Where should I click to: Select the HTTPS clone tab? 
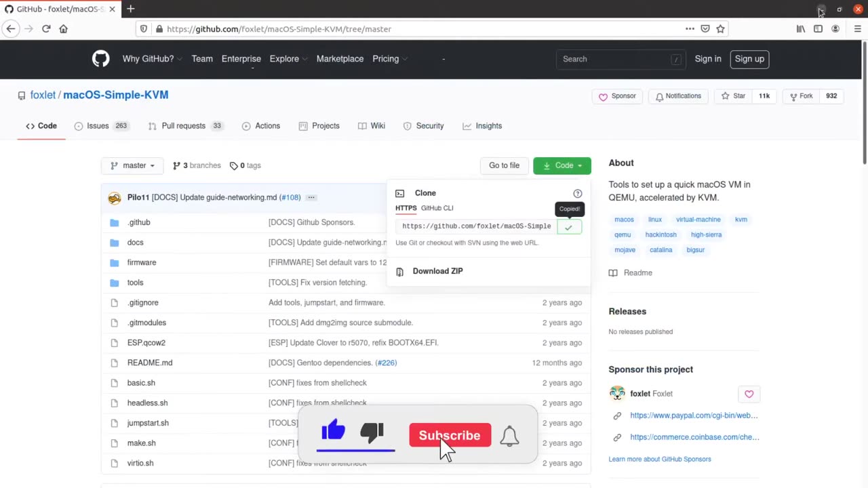tap(406, 208)
